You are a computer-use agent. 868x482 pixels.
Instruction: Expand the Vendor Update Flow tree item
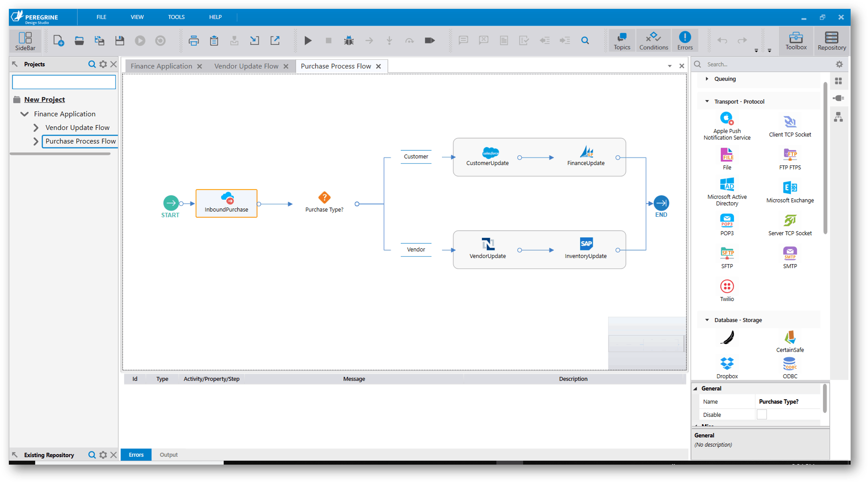tap(36, 127)
